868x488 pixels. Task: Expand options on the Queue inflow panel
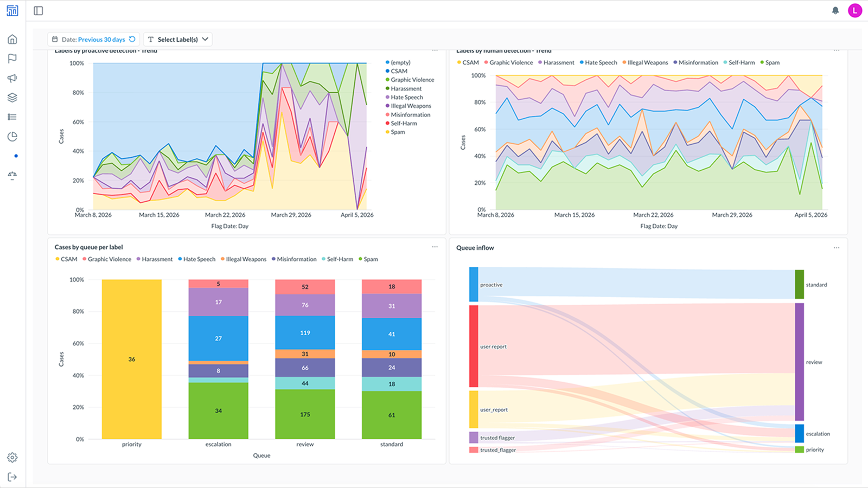coord(836,247)
